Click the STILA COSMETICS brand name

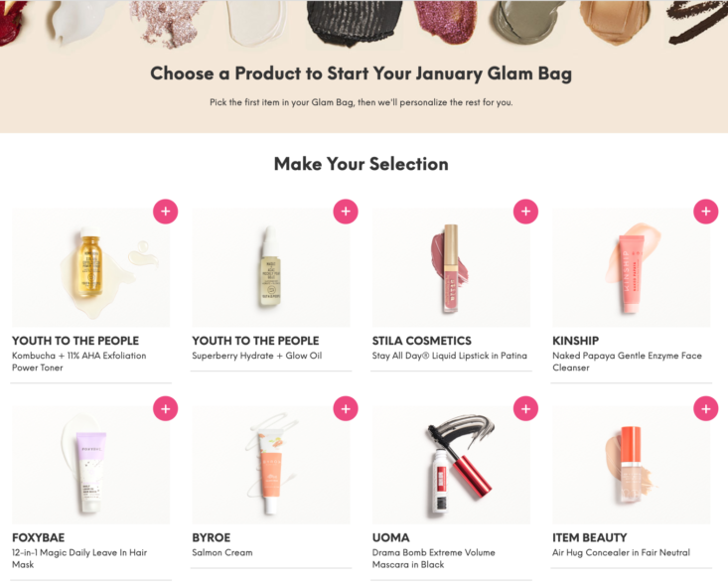pos(421,341)
